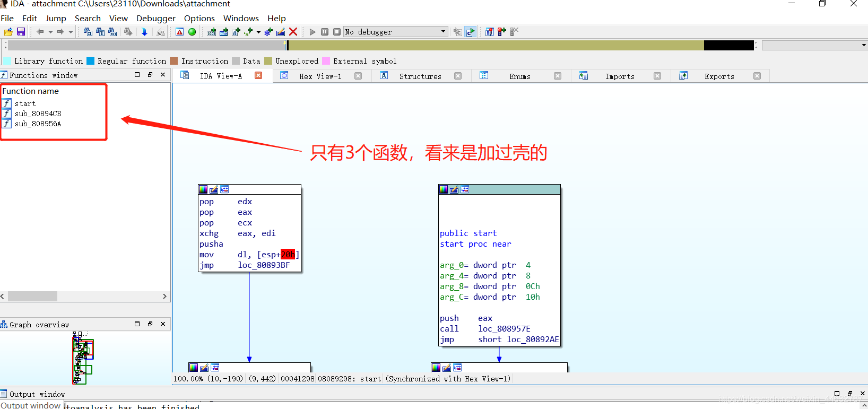Click the 'Function name' column header
This screenshot has width=868, height=409.
coord(31,91)
